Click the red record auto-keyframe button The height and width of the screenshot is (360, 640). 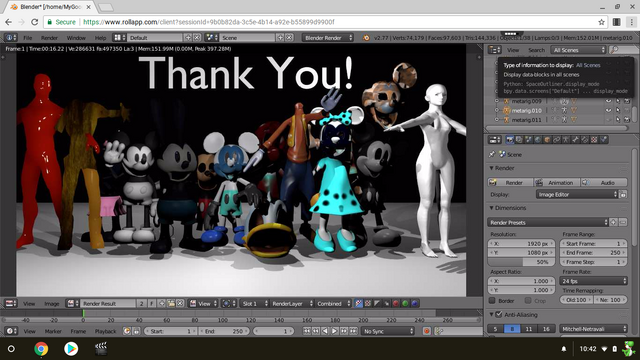[427, 331]
